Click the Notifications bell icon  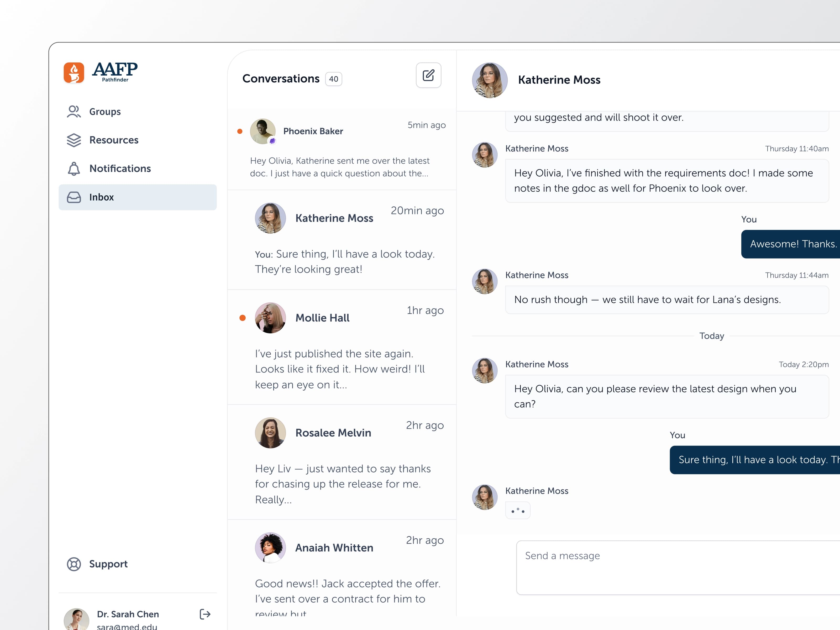pos(74,169)
